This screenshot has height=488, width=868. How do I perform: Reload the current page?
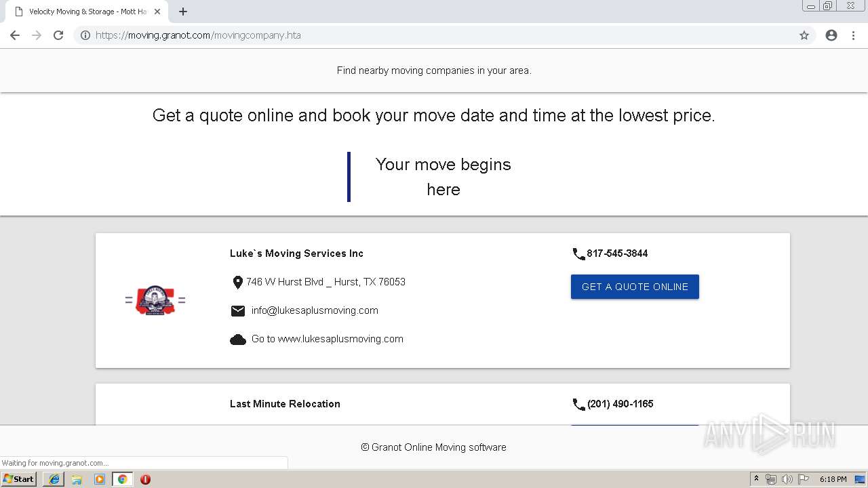click(x=58, y=35)
